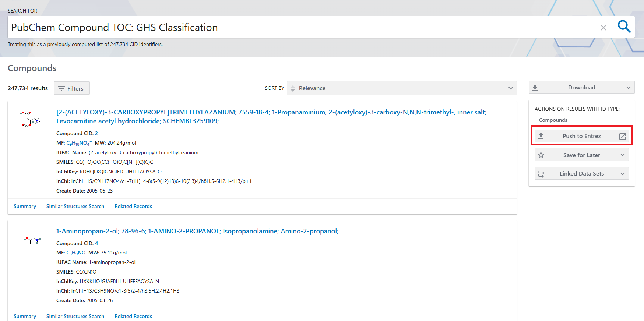Click the previously computed list notice text
Screen dimensions: 644x321
[85, 44]
